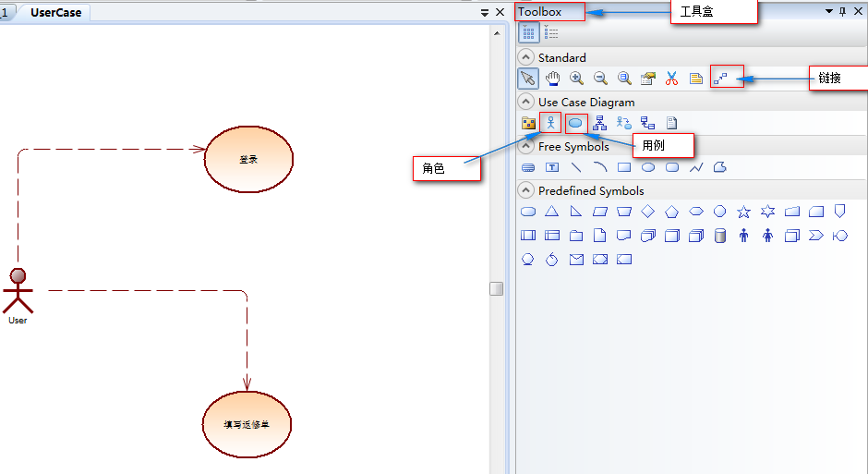Pick the trapezoid predefined symbol

624,211
